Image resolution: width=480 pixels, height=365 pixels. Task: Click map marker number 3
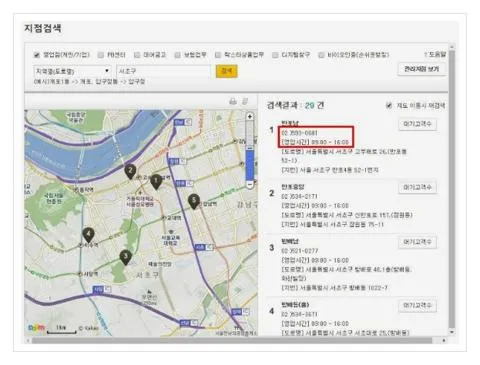pos(126,257)
